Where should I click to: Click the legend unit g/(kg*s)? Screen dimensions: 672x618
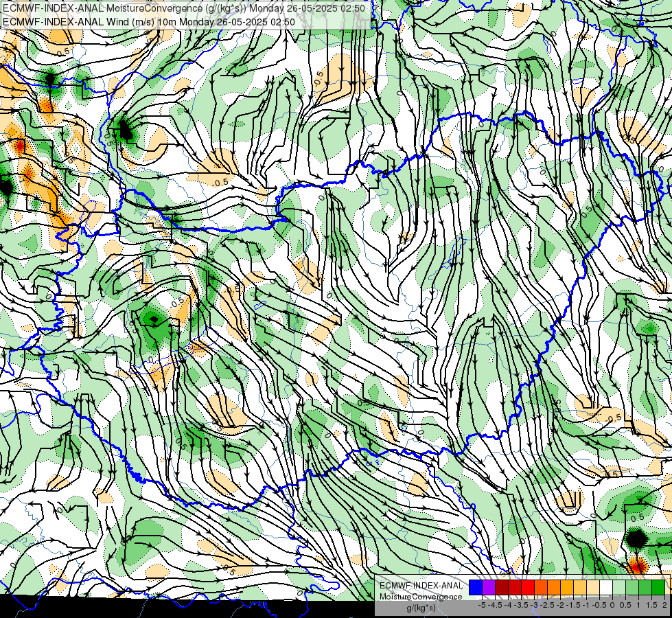coord(421,608)
